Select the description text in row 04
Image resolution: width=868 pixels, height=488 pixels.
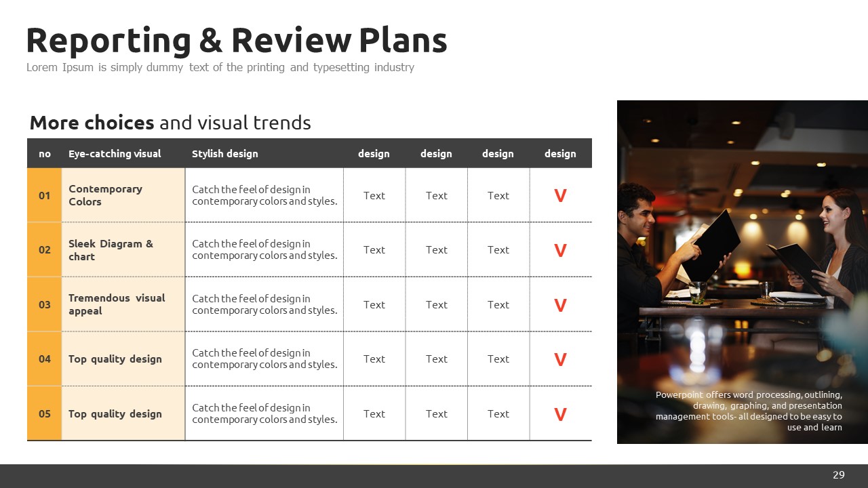264,359
